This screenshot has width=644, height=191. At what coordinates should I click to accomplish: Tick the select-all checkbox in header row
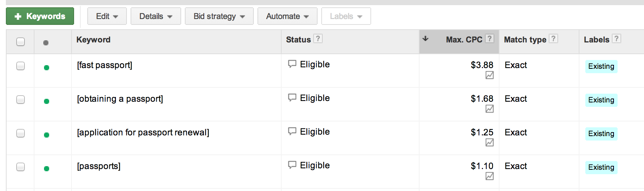tap(21, 42)
